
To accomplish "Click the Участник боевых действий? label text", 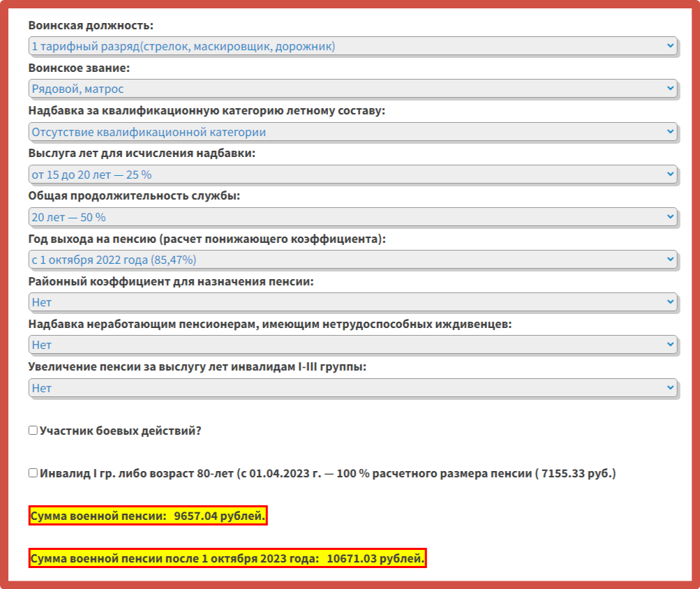I will click(121, 431).
